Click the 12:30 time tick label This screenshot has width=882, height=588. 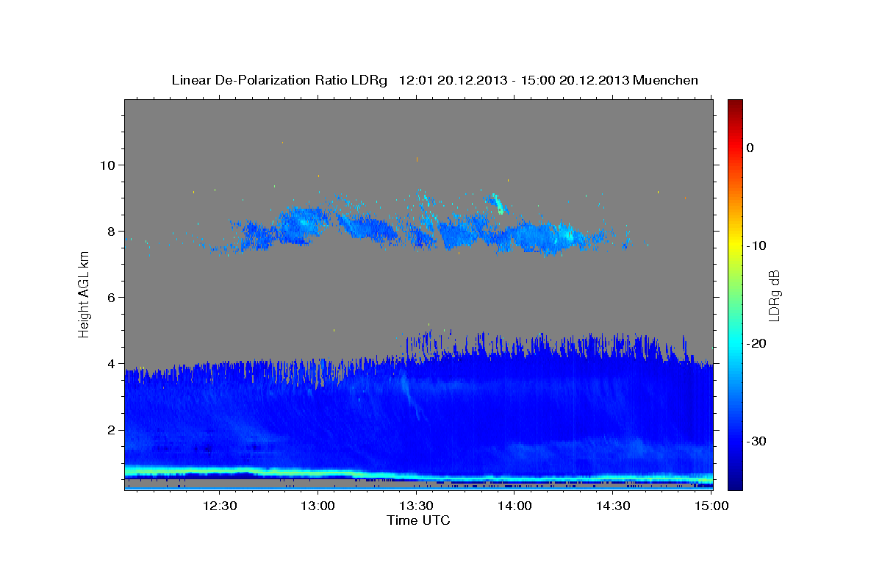click(x=220, y=506)
